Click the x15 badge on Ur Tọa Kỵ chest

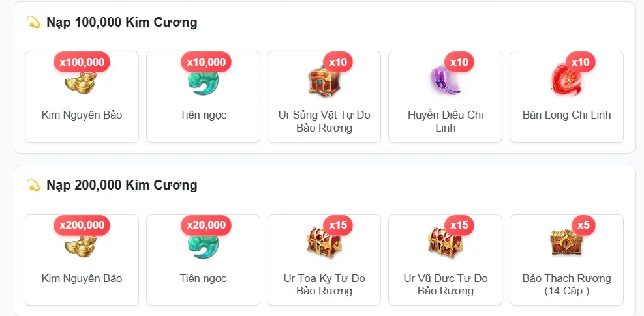click(338, 225)
